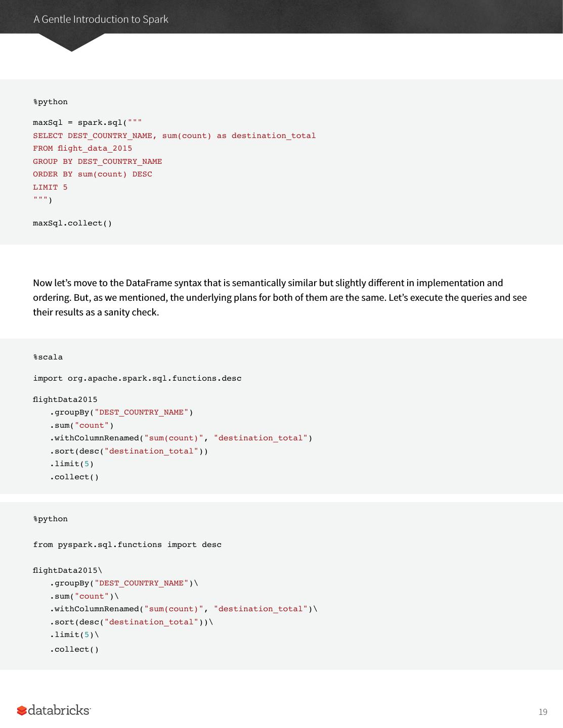Click the import org.apache.spark.sql.functions.desc line
563x728 pixels.
pyautogui.click(x=137, y=379)
